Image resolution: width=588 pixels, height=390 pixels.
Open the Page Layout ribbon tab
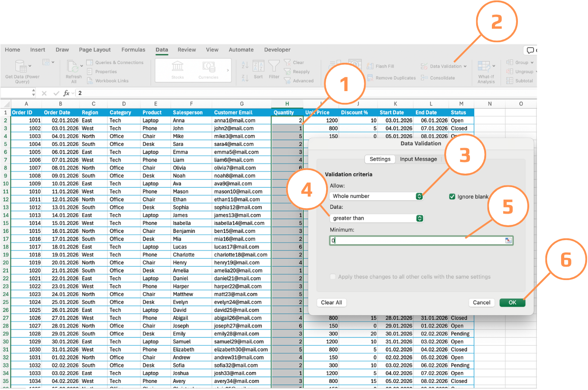(x=95, y=50)
